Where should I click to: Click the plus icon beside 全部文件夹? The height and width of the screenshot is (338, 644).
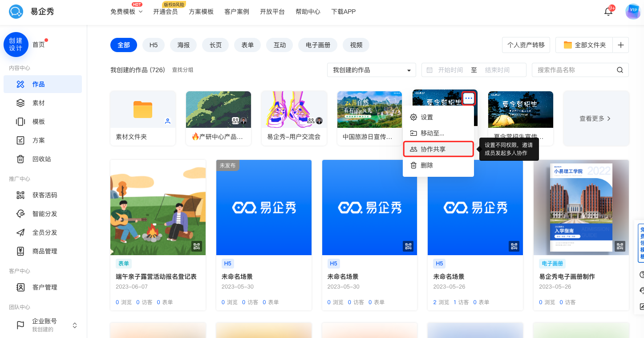point(621,45)
